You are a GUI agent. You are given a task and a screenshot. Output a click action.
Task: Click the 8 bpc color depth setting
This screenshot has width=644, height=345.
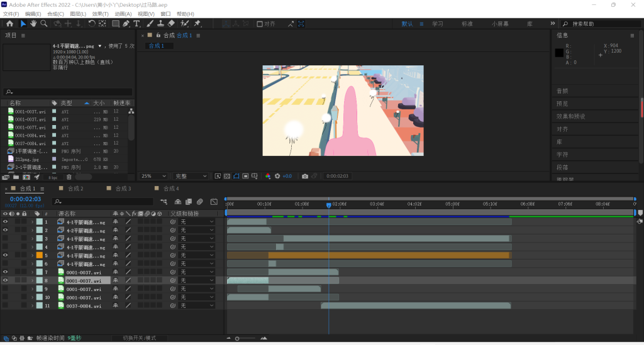[53, 178]
